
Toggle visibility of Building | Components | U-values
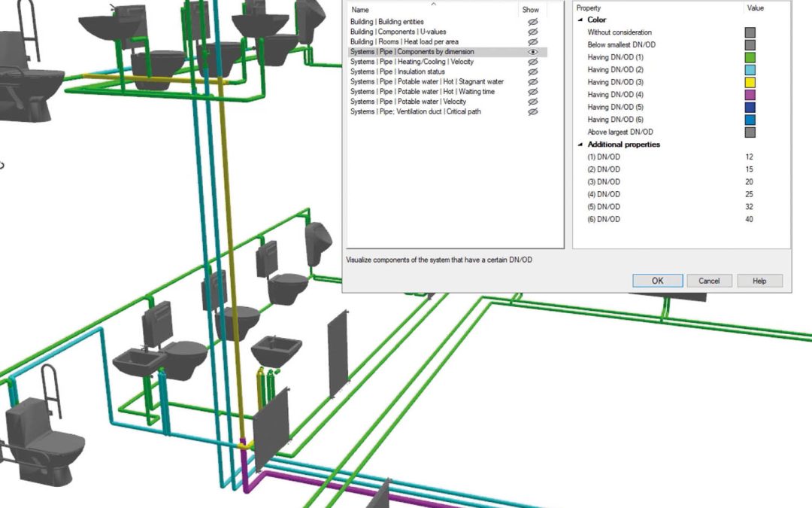pos(532,32)
